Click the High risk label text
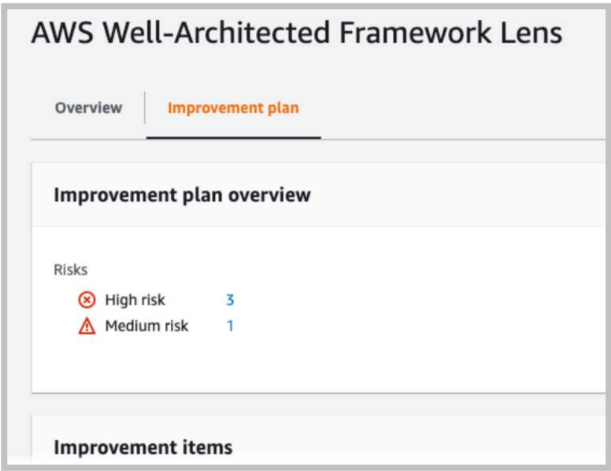Screen dimensions: 611x471 coord(135,300)
